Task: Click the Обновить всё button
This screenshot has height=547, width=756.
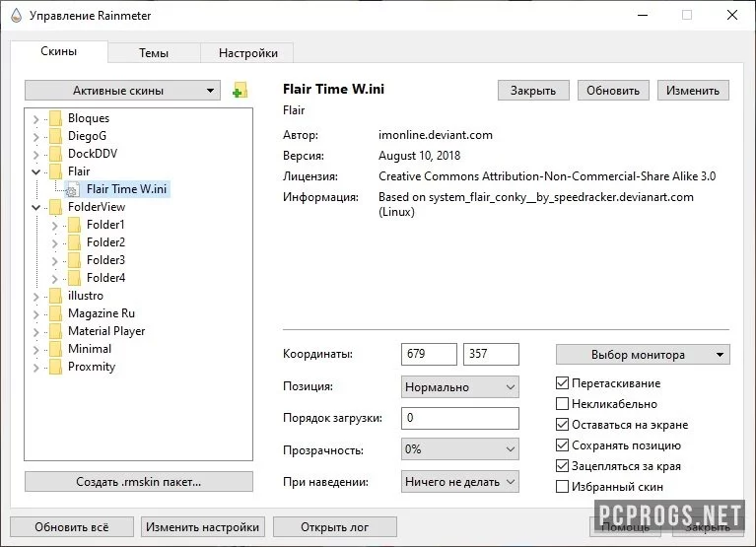Action: click(x=72, y=526)
